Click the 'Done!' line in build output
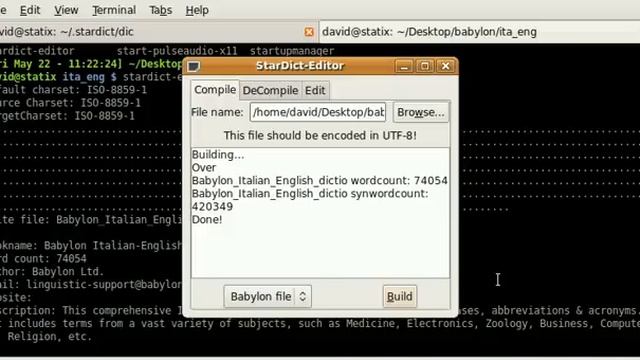 pos(207,220)
